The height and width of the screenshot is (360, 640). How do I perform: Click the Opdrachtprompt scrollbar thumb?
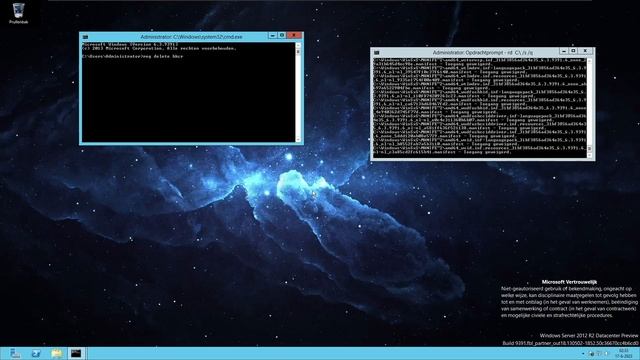click(x=589, y=149)
